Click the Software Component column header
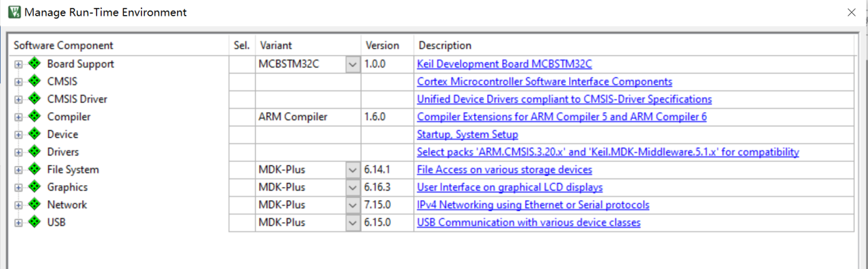This screenshot has height=269, width=868. 64,46
